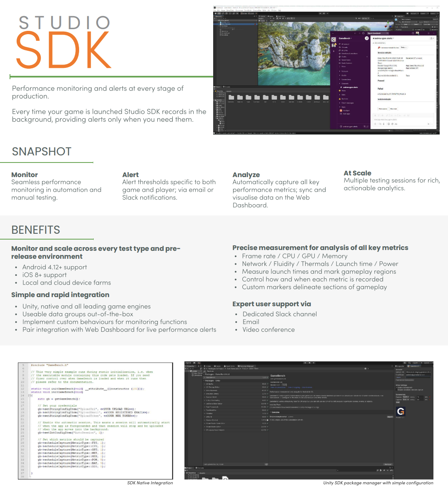Image resolution: width=448 pixels, height=500 pixels.
Task: Click "STUDIO" heading text
Action: click(65, 23)
